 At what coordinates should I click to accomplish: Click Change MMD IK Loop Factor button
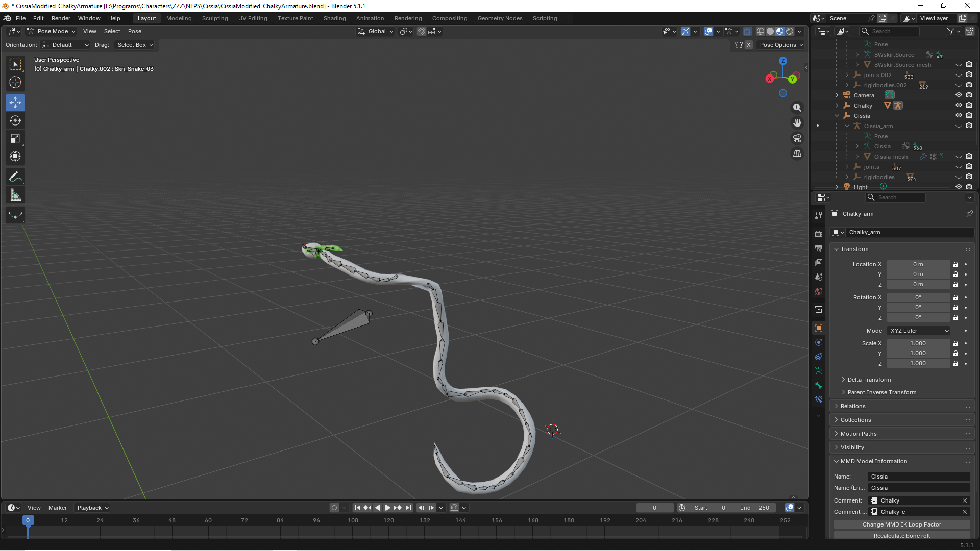click(902, 524)
